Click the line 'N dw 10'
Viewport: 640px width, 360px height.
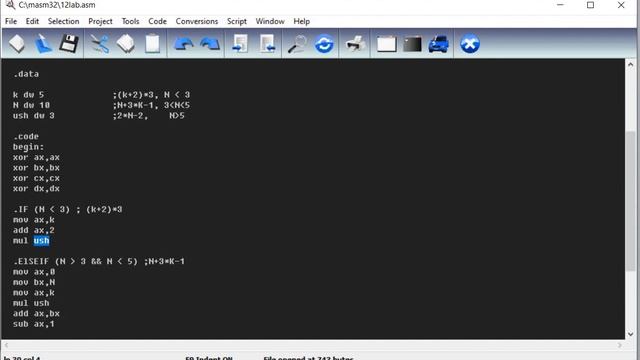(x=31, y=105)
